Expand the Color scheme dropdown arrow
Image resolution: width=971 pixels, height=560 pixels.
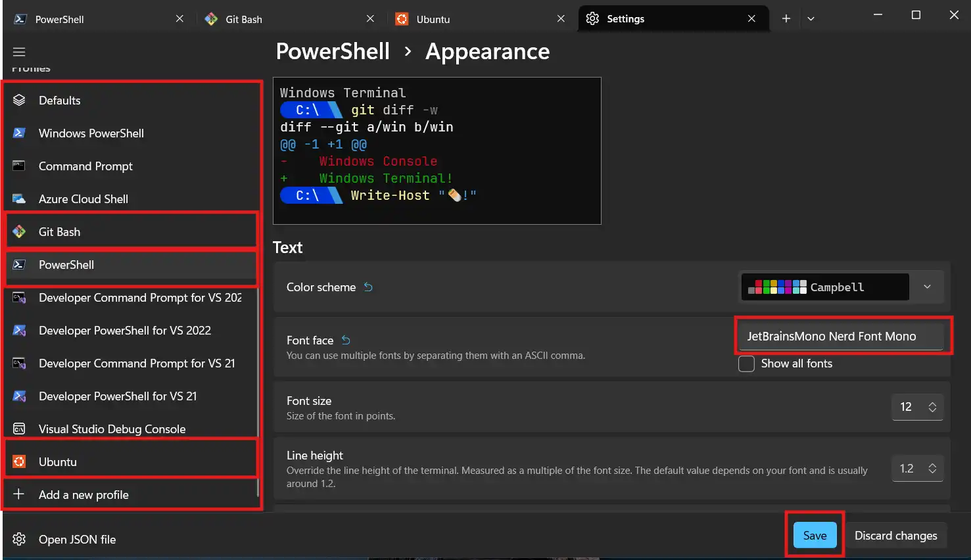927,287
